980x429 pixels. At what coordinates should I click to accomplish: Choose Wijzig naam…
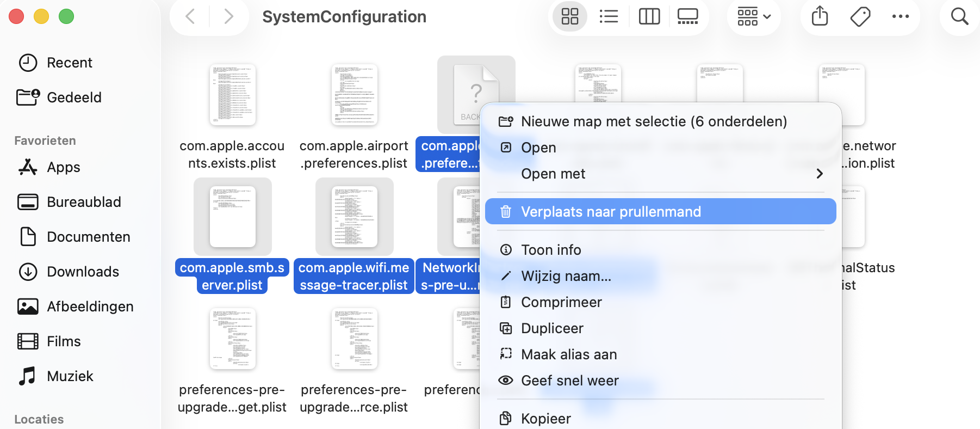point(661,276)
